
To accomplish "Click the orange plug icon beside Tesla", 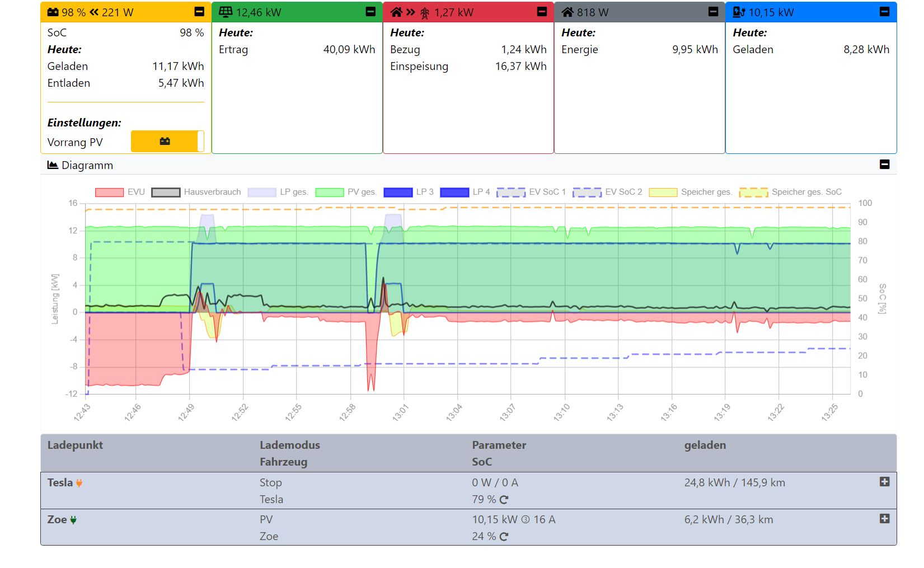I will [x=79, y=483].
